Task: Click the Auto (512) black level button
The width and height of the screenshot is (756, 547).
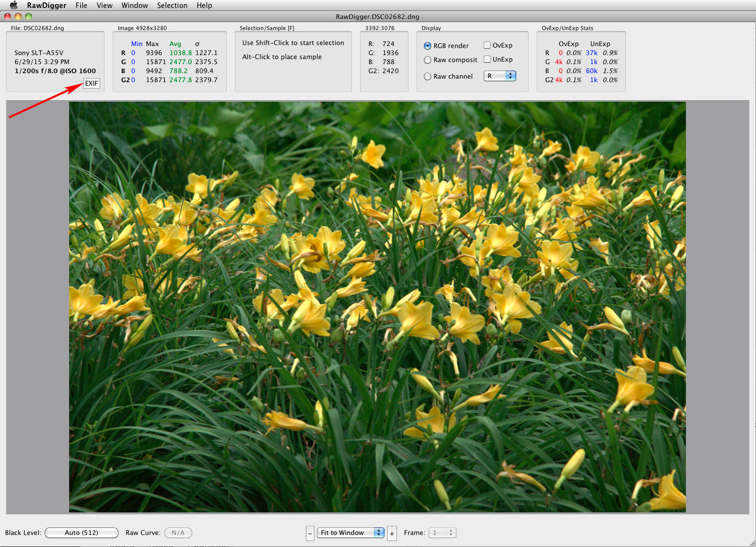Action: (82, 532)
